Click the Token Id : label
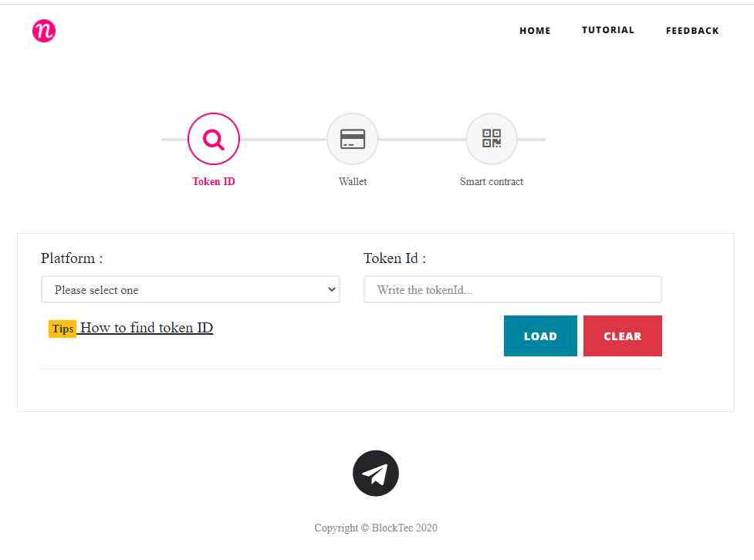 point(394,258)
